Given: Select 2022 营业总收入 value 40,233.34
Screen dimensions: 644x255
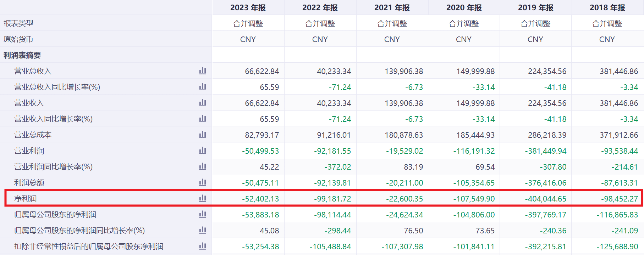Looking at the screenshot, I should coord(334,71).
